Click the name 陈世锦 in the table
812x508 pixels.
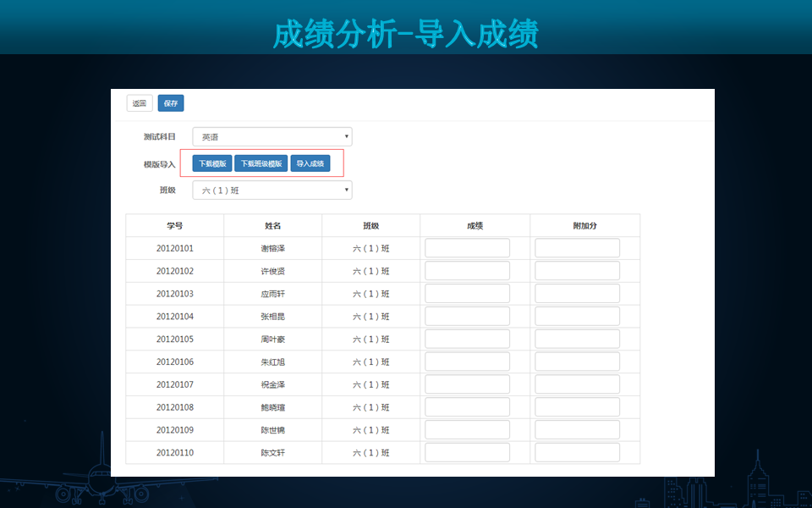pos(273,430)
